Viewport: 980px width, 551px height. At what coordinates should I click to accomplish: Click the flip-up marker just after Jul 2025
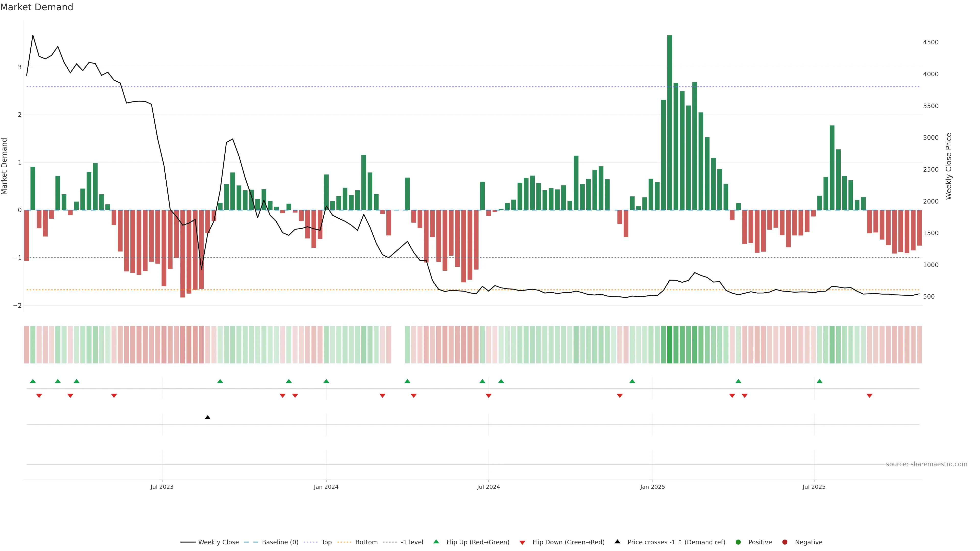pyautogui.click(x=819, y=381)
